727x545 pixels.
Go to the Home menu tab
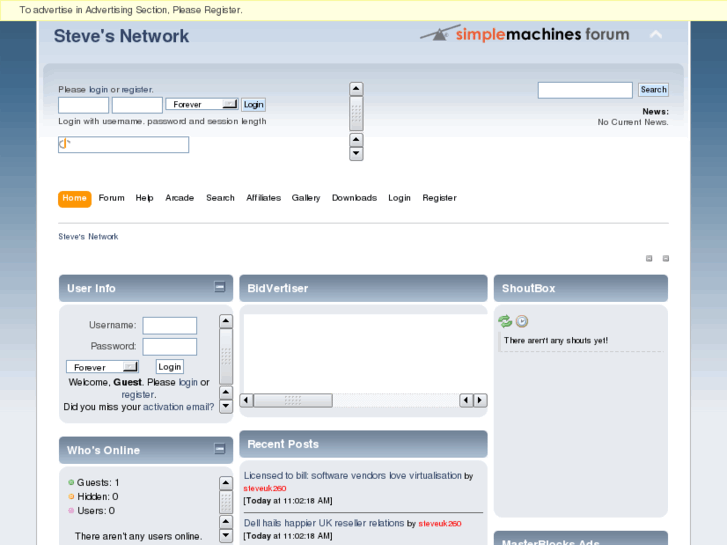pyautogui.click(x=75, y=199)
